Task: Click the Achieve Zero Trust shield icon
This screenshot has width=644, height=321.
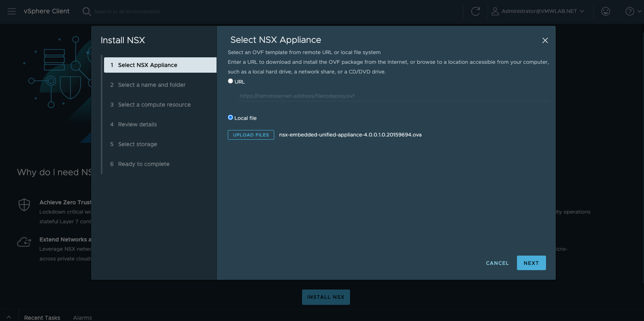Action: coord(24,205)
